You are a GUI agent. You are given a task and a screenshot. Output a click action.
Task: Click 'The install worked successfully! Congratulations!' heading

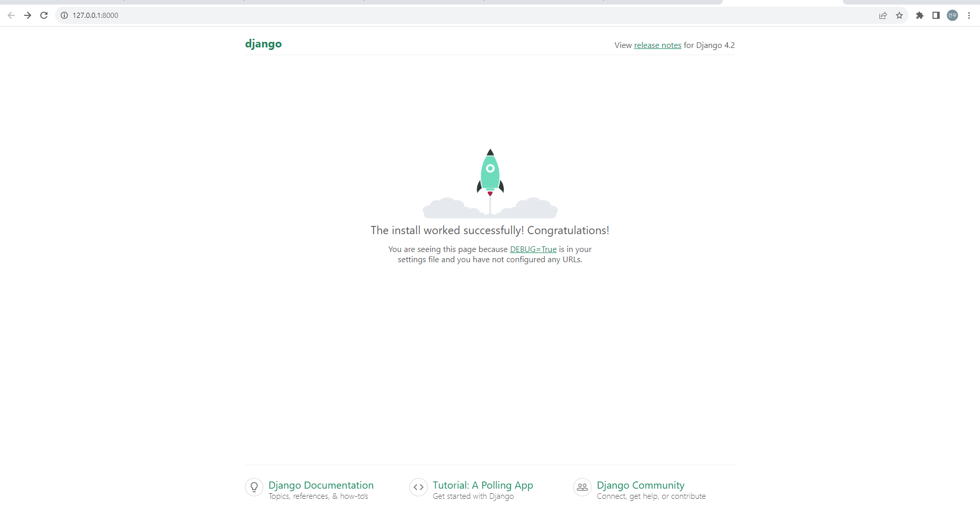[490, 231]
